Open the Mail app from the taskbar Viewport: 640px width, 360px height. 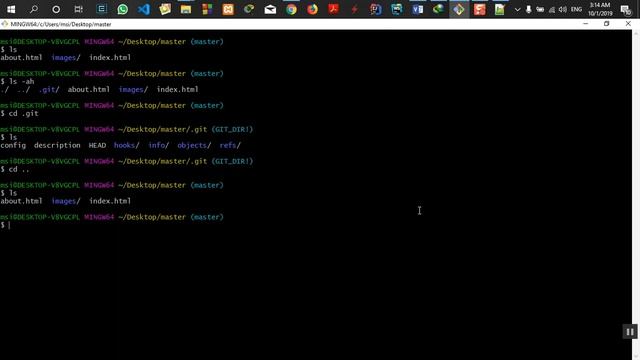(x=270, y=9)
